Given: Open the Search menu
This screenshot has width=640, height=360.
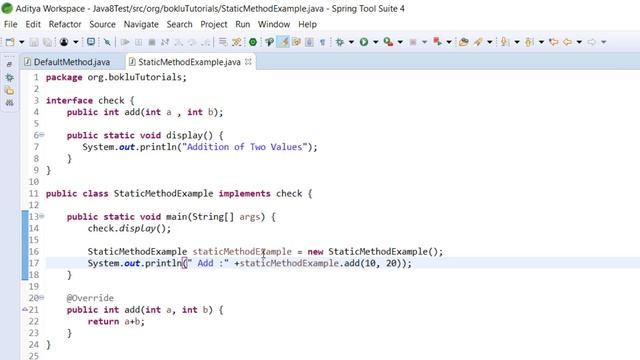Looking at the screenshot, I should pyautogui.click(x=179, y=24).
